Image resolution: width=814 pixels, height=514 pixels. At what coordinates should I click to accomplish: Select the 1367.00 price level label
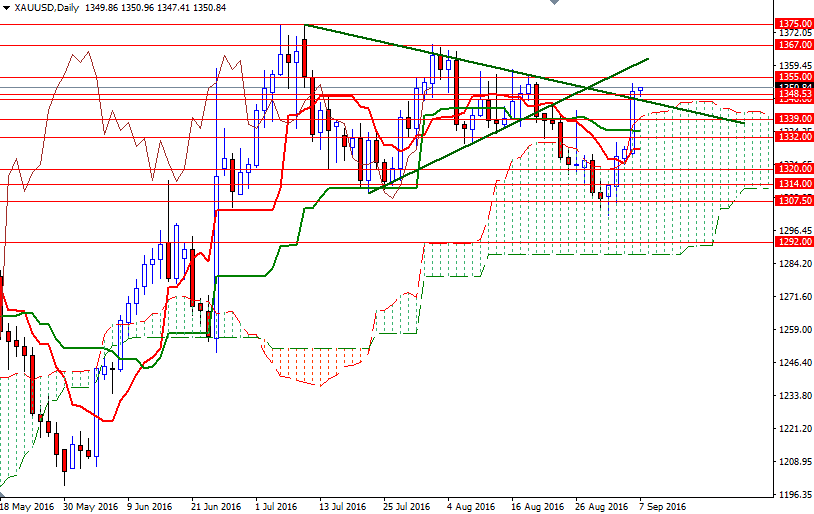coord(794,45)
